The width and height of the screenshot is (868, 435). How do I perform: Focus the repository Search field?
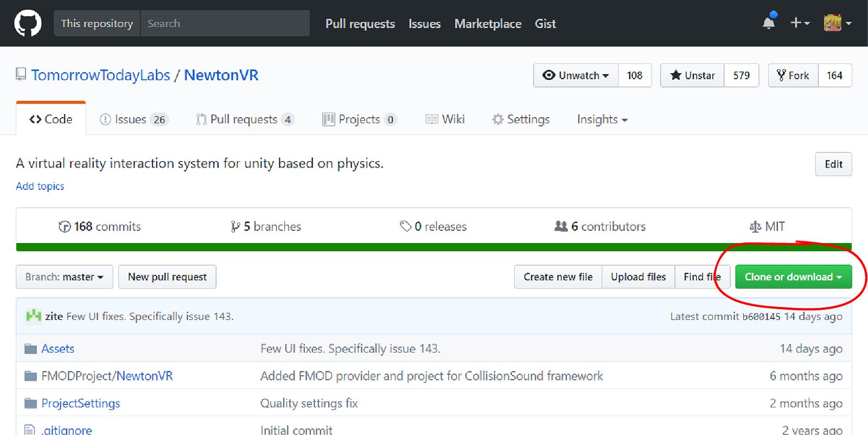pos(225,23)
